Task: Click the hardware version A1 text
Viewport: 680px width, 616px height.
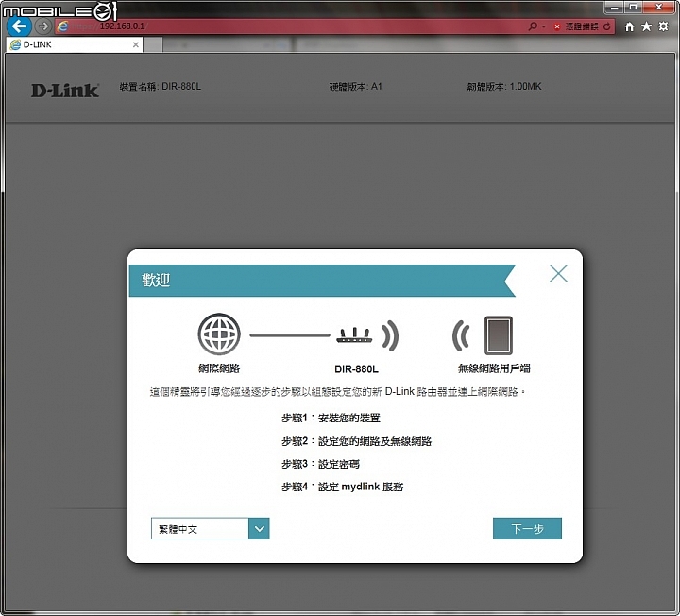Action: point(356,86)
